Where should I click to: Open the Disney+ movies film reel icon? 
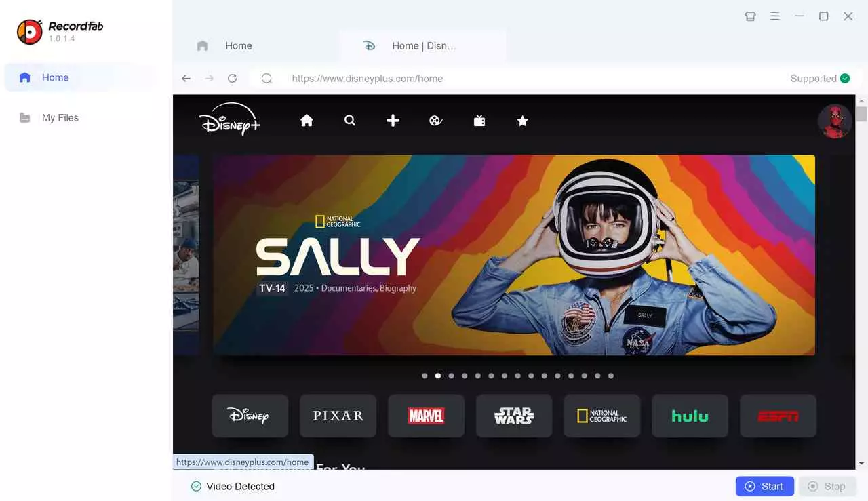[x=436, y=121]
